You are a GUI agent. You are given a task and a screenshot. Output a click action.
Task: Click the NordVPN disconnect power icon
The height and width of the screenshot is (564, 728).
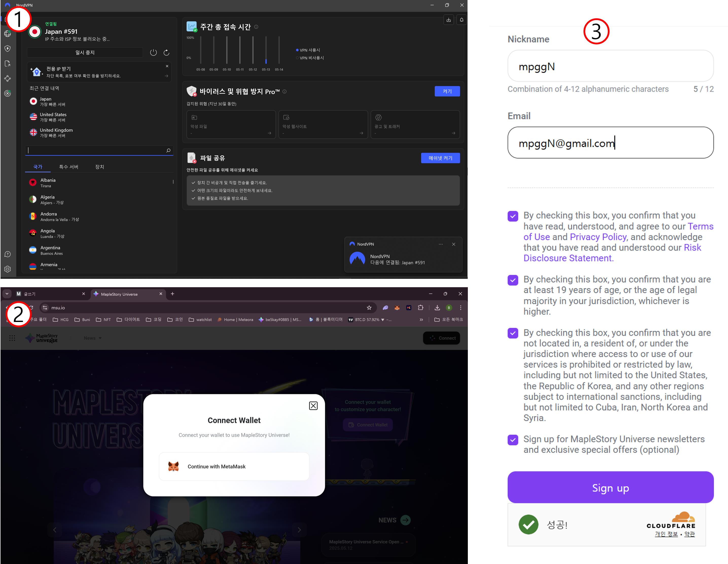pos(153,52)
